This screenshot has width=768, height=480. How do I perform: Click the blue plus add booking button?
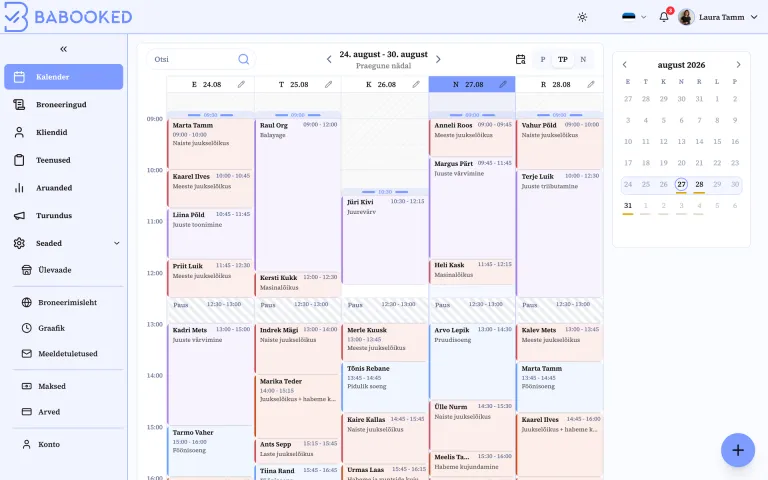point(738,450)
